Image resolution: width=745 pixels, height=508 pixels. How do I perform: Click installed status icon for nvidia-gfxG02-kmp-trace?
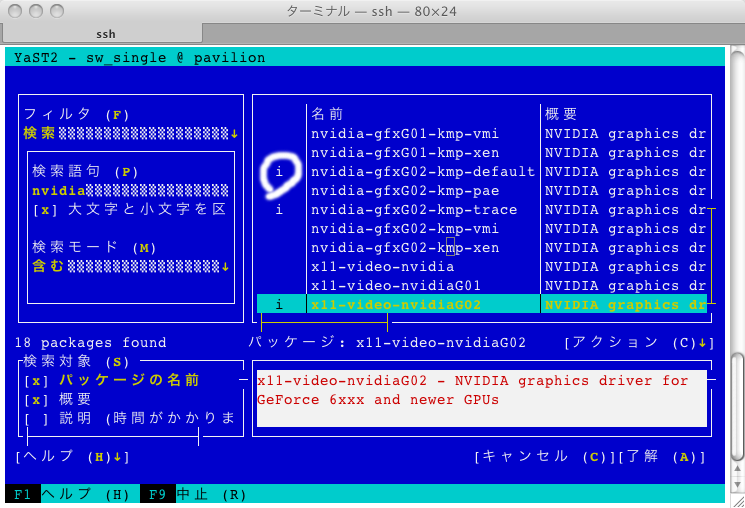click(279, 210)
